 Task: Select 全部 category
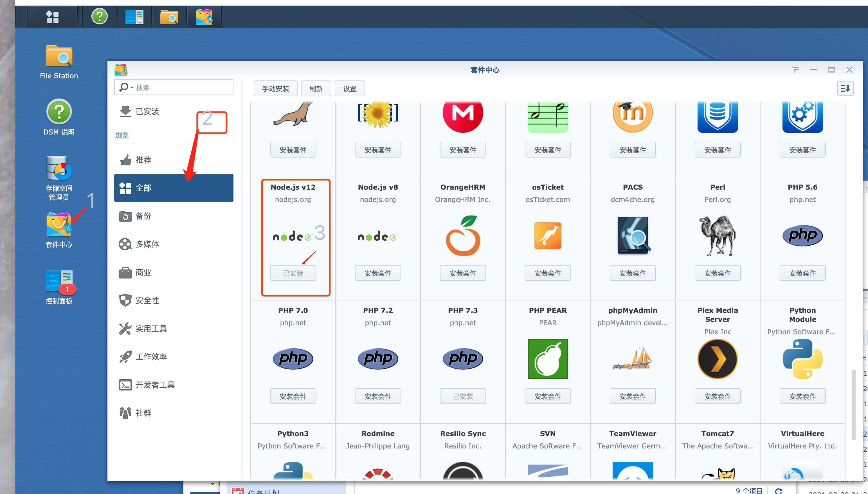click(174, 188)
